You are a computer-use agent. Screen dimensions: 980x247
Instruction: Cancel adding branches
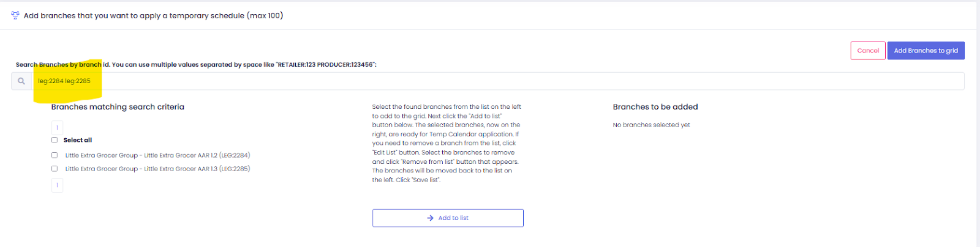(x=868, y=51)
